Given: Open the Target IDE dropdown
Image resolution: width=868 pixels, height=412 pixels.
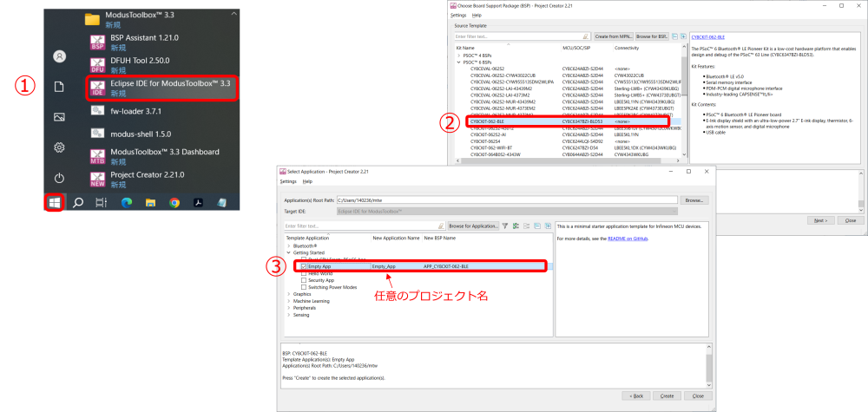Looking at the screenshot, I should coord(507,212).
